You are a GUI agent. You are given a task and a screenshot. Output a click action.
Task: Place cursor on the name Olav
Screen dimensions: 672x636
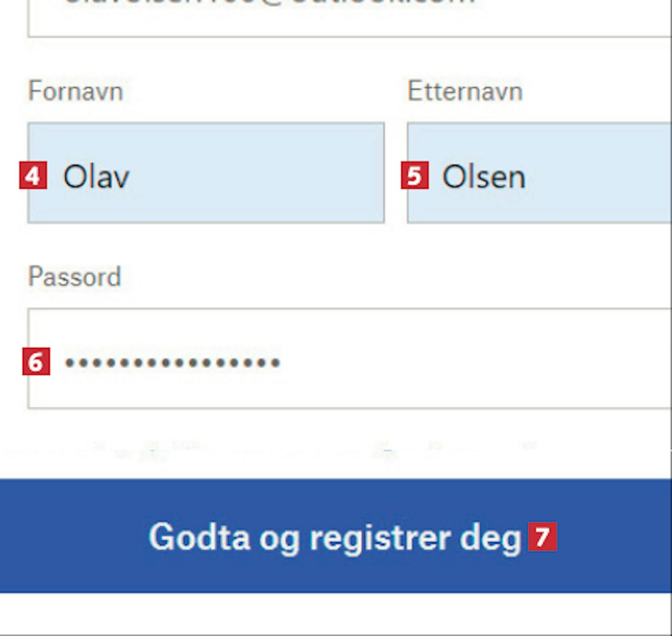click(x=96, y=177)
